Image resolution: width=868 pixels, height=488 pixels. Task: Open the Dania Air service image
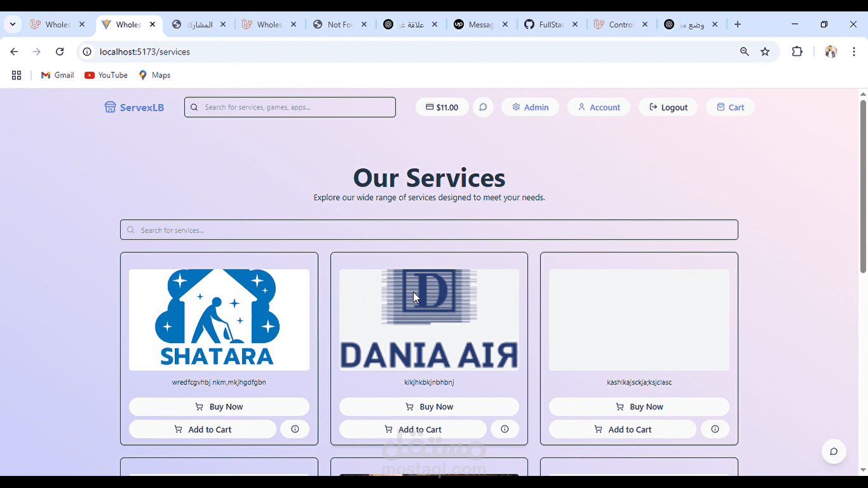click(x=429, y=320)
